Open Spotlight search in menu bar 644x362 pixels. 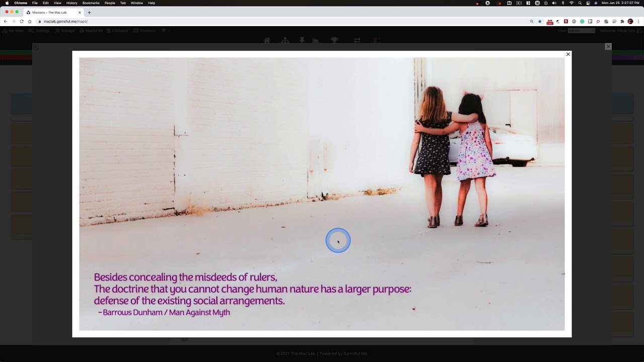click(580, 3)
